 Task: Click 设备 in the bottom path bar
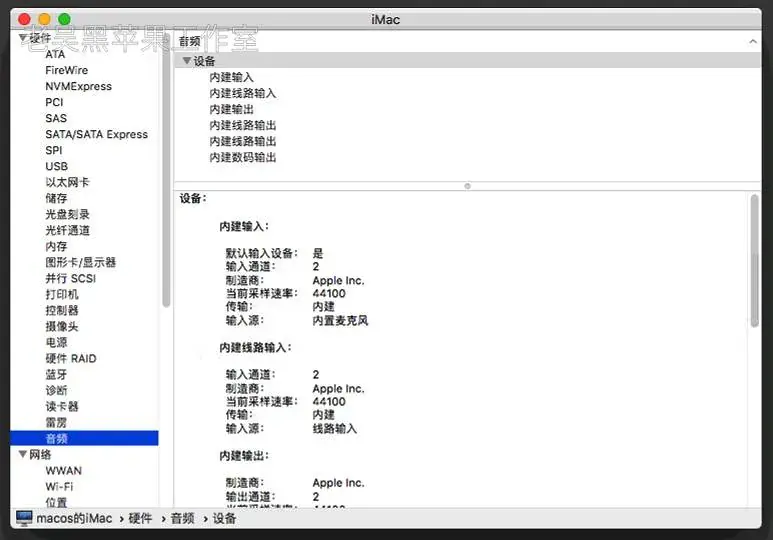pos(224,518)
